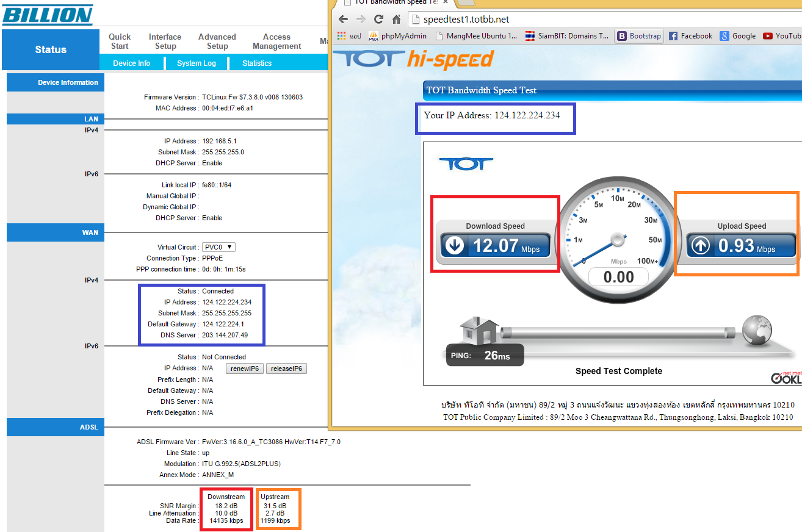This screenshot has height=532, width=802.
Task: Click the LAN Subnet Mask 255.255.255.0
Action: click(x=223, y=152)
